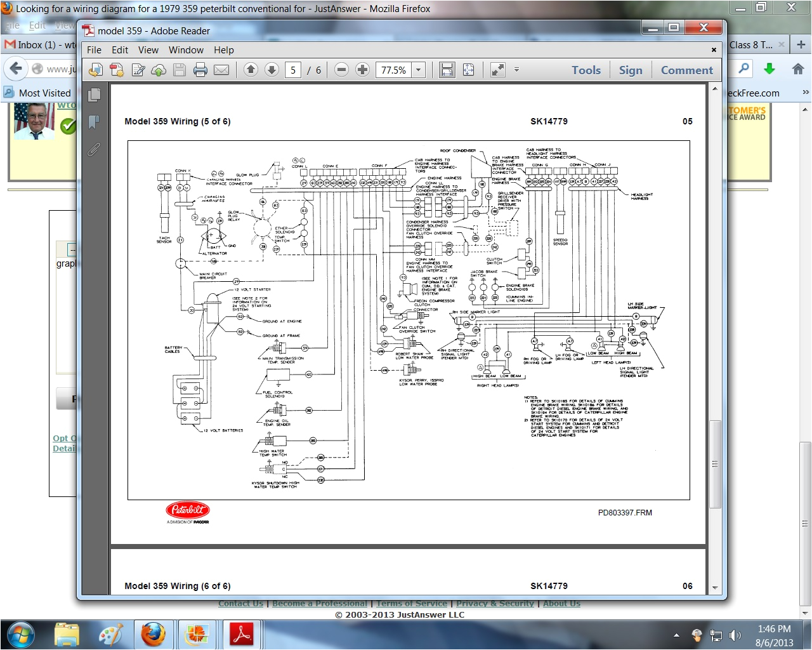Go to next page with down arrow icon

[272, 70]
